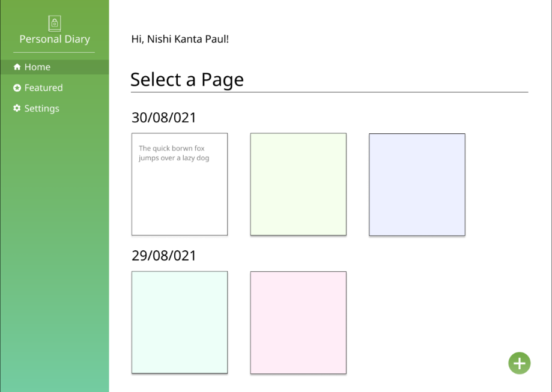Navigate to the Home sidebar item

[x=37, y=67]
